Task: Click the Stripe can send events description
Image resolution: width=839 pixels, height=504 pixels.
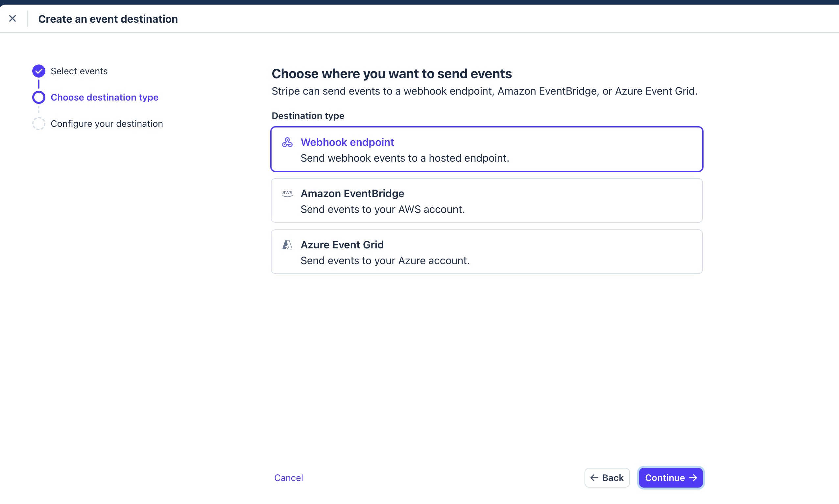Action: point(485,91)
